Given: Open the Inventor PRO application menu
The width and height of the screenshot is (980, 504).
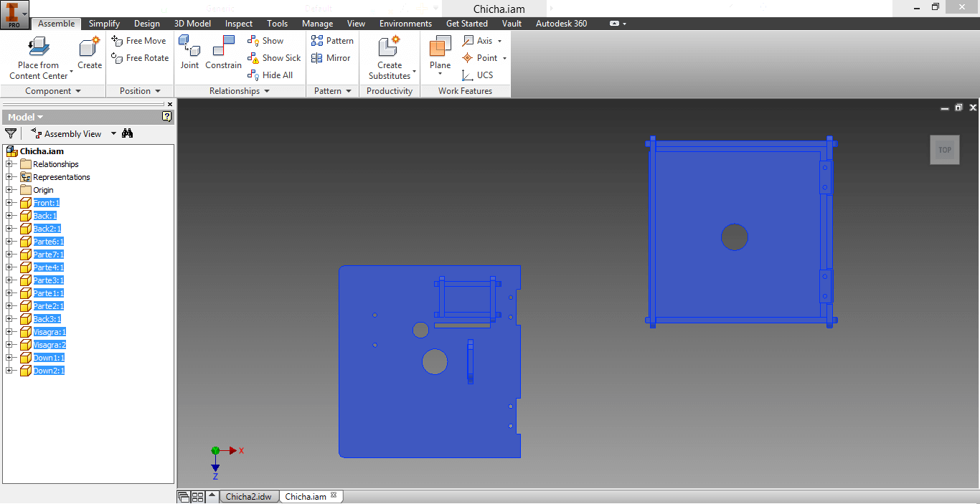Looking at the screenshot, I should [14, 14].
